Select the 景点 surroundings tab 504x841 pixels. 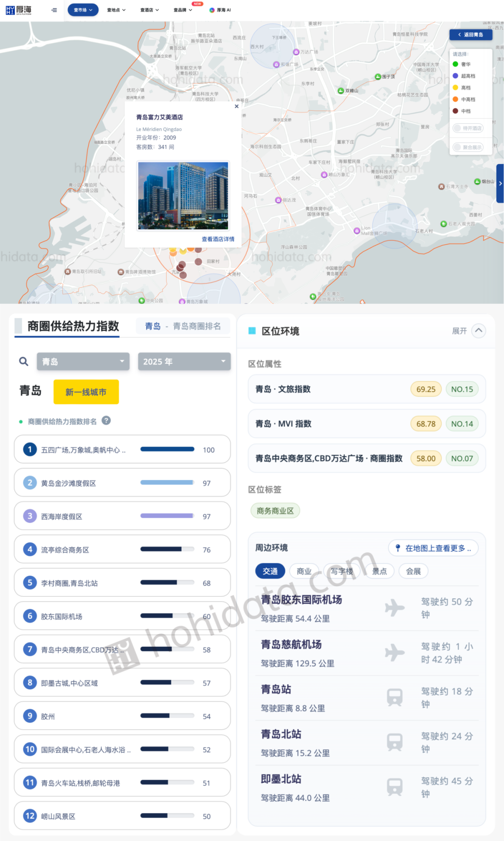(x=379, y=571)
